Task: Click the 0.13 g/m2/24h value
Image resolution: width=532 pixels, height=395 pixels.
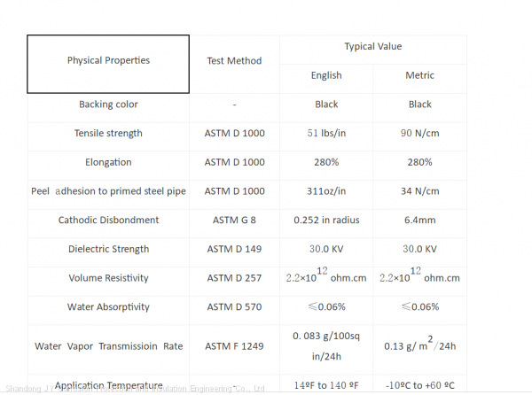Action: point(419,346)
